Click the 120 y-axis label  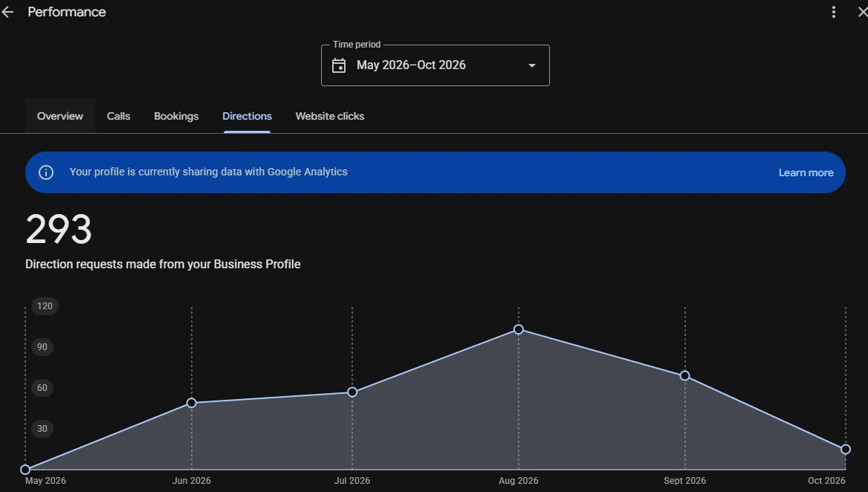[45, 306]
